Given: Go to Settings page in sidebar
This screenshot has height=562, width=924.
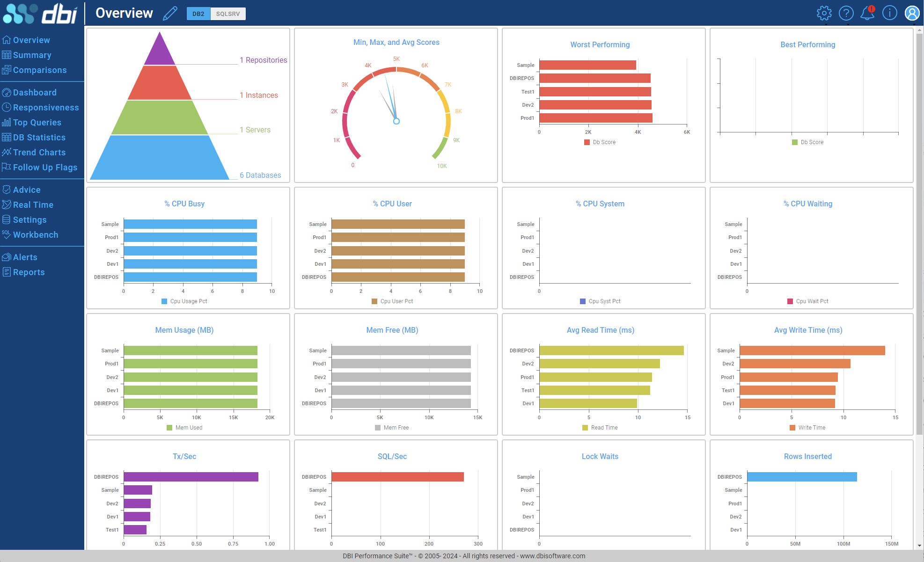Looking at the screenshot, I should [x=29, y=220].
